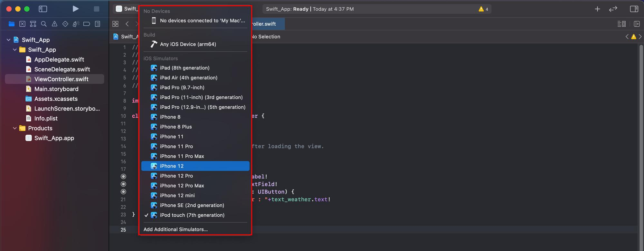Click the No Selection jump bar item
This screenshot has height=251, width=644.
tap(266, 37)
